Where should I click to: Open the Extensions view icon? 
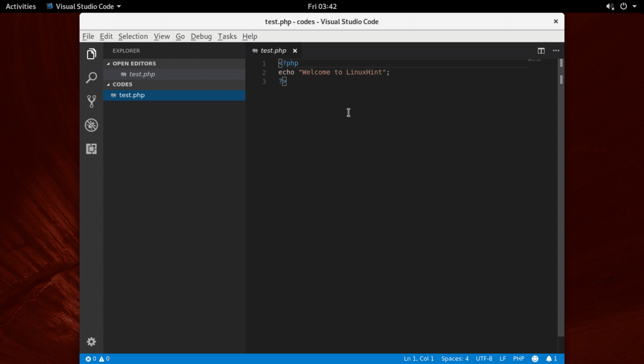(92, 149)
